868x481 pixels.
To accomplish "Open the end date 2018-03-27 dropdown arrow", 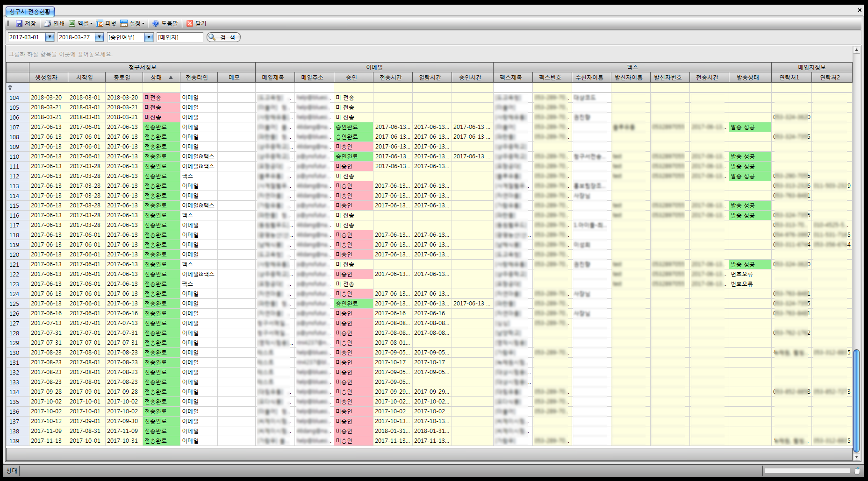I will [x=99, y=37].
